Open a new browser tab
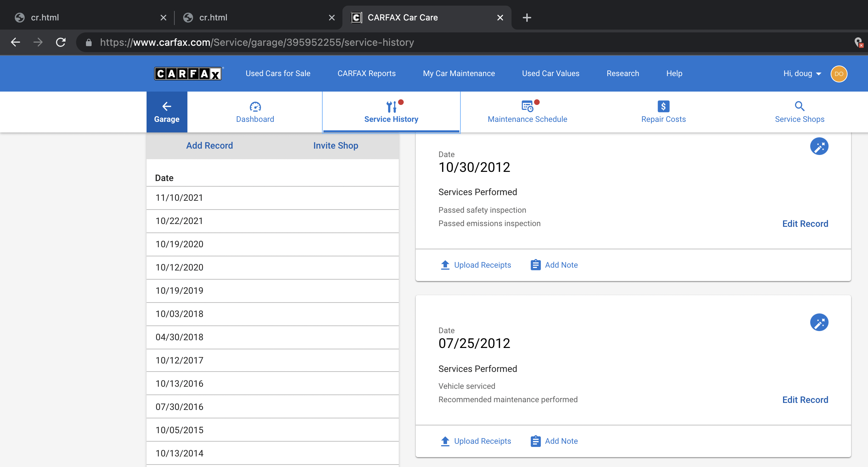The image size is (868, 467). click(527, 18)
